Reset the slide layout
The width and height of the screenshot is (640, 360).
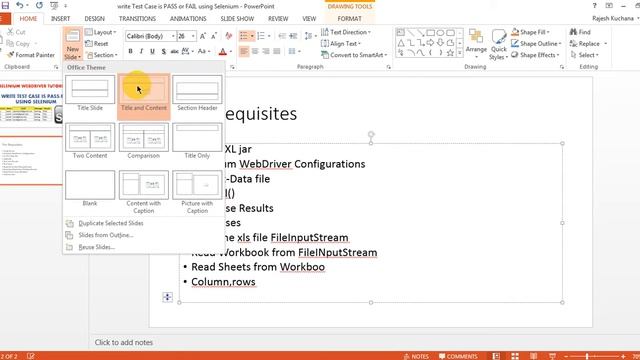point(97,43)
